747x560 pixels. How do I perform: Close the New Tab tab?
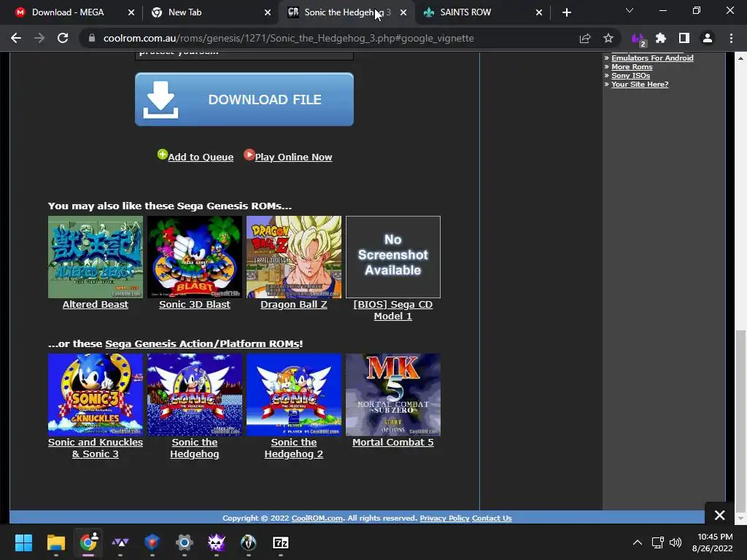tap(268, 12)
